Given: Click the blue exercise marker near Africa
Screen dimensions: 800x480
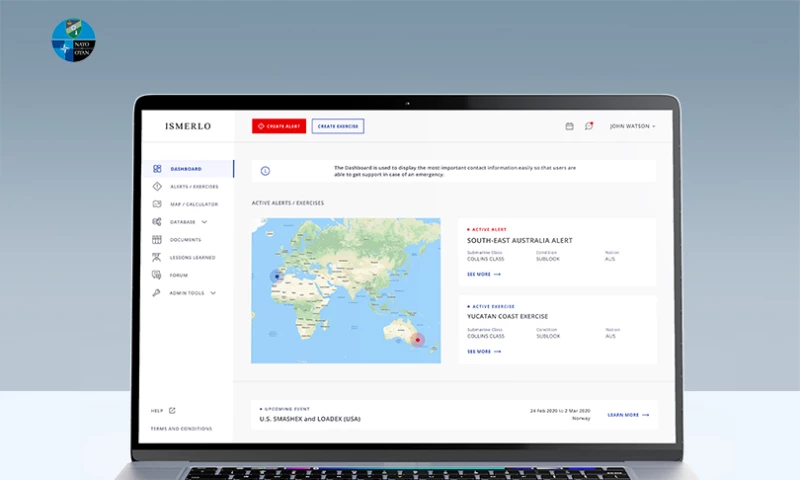Looking at the screenshot, I should tap(277, 276).
